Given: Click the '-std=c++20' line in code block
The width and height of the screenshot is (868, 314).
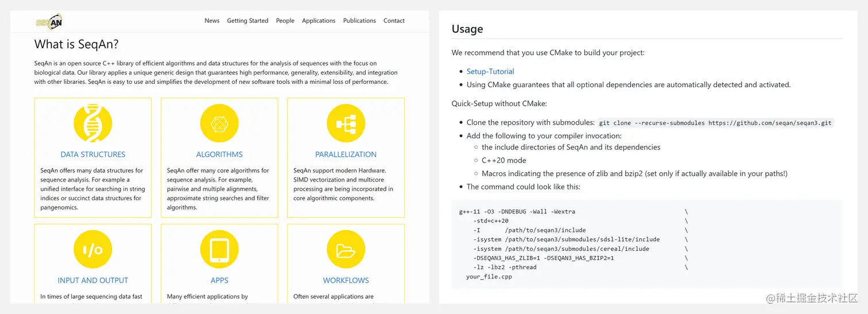Looking at the screenshot, I should click(491, 221).
